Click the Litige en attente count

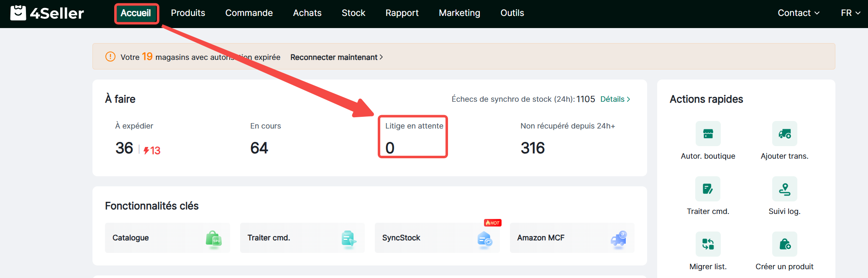(390, 148)
